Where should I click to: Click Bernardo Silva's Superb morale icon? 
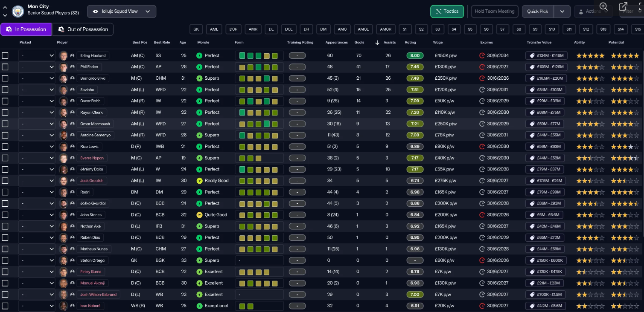pyautogui.click(x=199, y=78)
